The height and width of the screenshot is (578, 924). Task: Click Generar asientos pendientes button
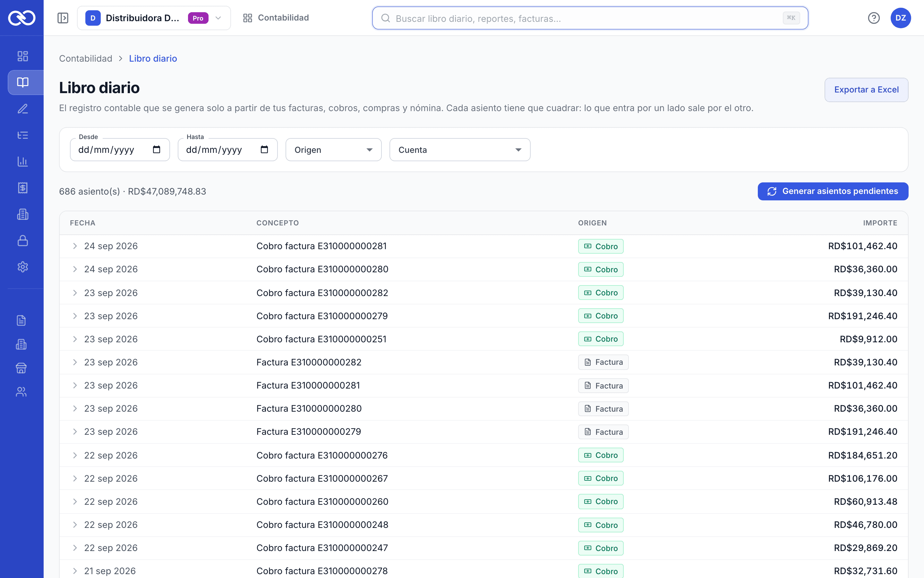click(x=833, y=191)
